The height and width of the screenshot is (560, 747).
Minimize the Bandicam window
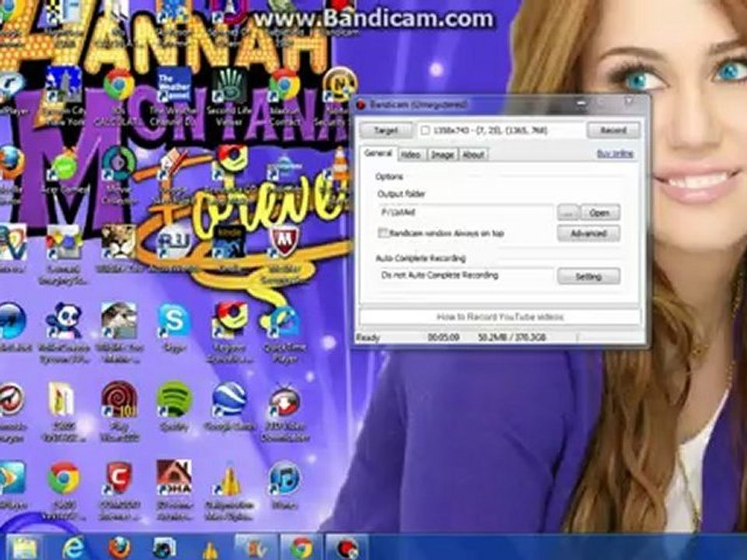tap(581, 103)
